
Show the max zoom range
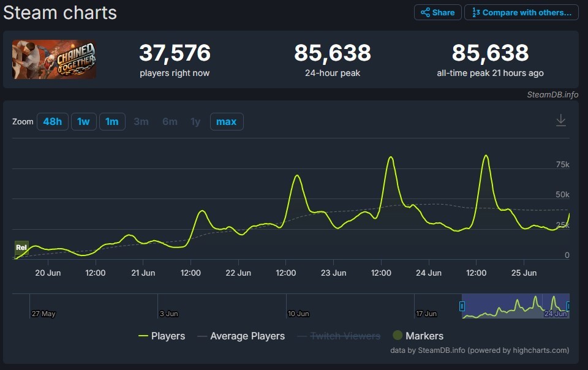227,121
